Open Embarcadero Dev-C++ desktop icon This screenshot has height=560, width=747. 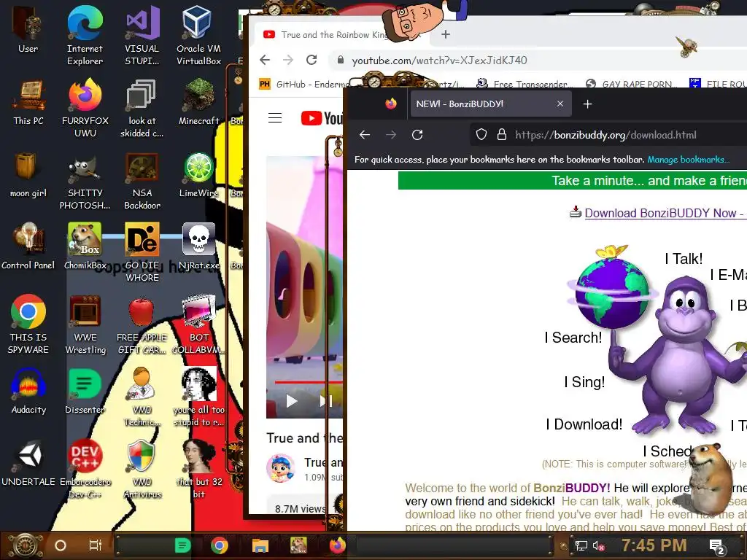[x=85, y=469]
